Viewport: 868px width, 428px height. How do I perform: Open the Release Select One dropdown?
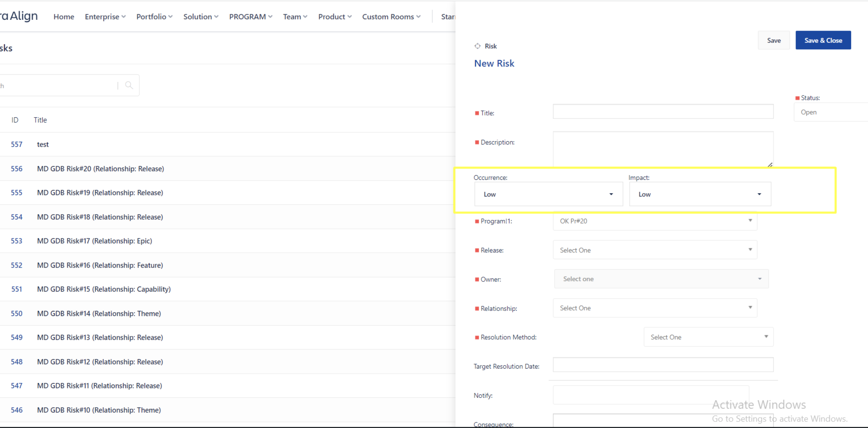[655, 250]
